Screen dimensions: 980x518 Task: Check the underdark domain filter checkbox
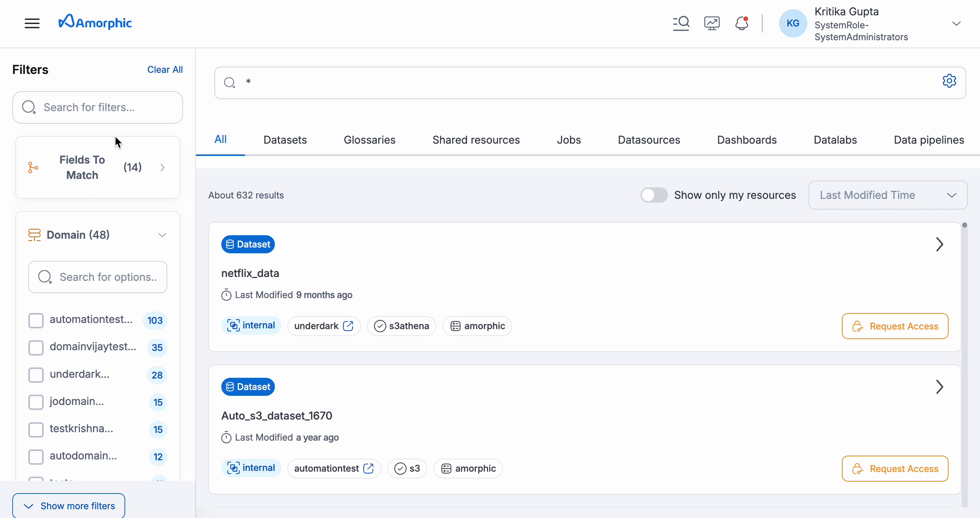click(36, 375)
